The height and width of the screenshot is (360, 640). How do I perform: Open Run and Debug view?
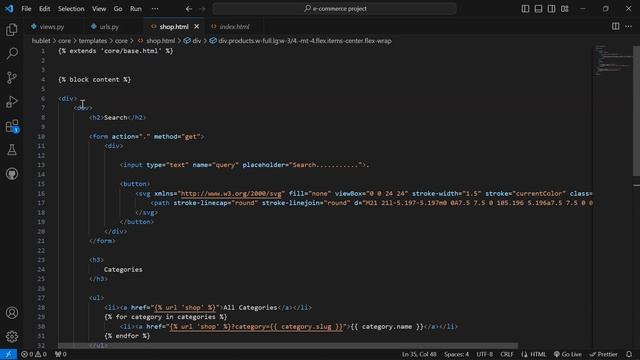point(12,102)
